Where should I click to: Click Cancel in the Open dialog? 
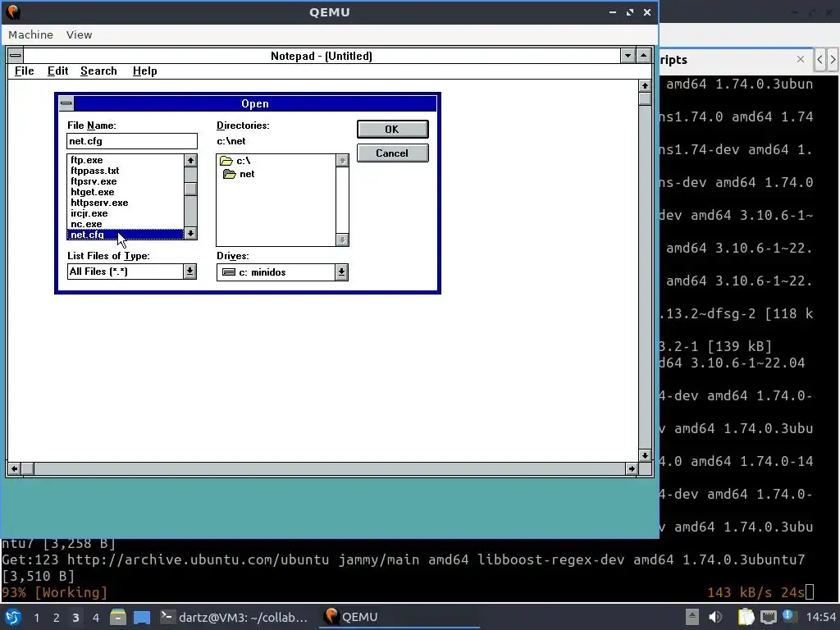[x=392, y=153]
